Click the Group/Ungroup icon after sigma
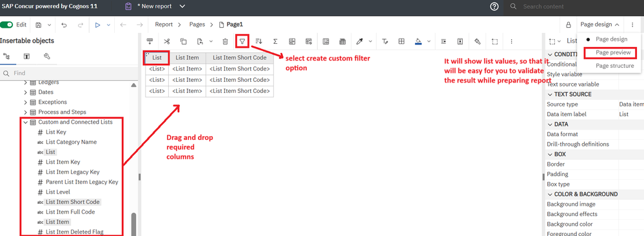Screen dimensions: 644x236 pos(293,41)
